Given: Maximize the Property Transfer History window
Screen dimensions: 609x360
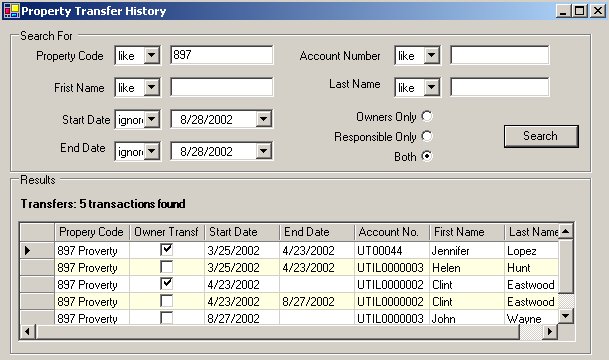Looking at the screenshot, I should click(x=579, y=10).
